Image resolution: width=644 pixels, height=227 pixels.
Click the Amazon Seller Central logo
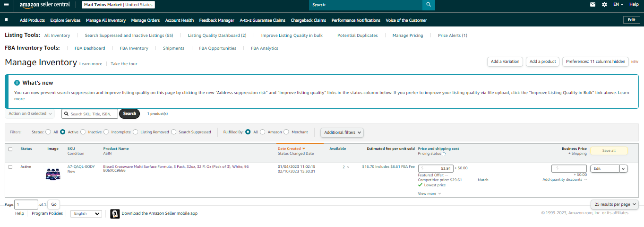coord(44,5)
